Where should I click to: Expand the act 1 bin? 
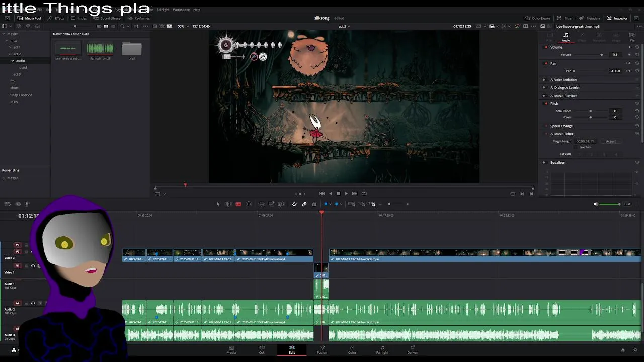10,47
